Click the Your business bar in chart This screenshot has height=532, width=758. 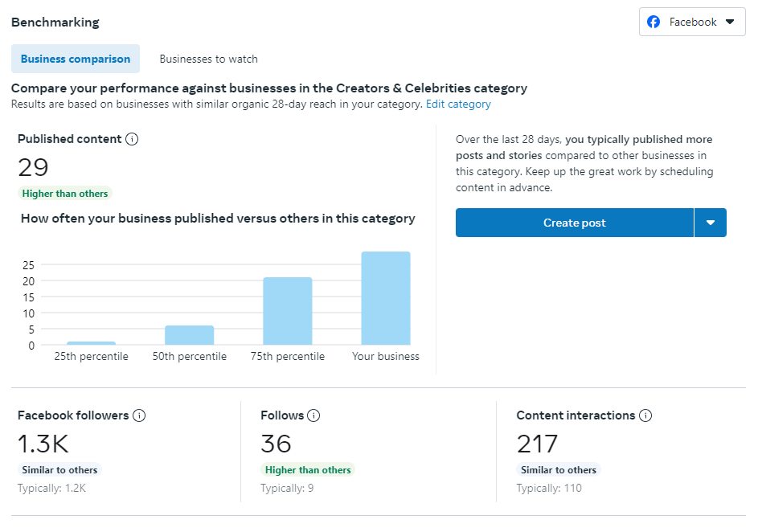pyautogui.click(x=386, y=299)
